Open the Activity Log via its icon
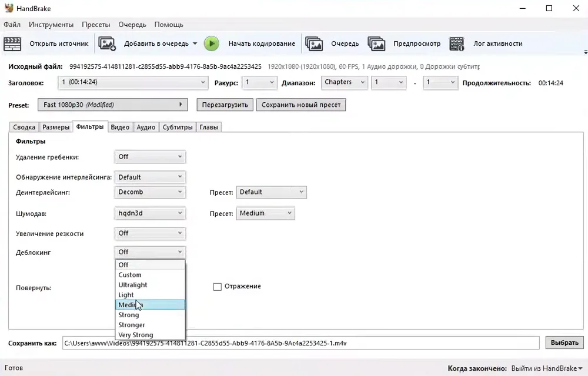The height and width of the screenshot is (376, 588). click(x=457, y=44)
